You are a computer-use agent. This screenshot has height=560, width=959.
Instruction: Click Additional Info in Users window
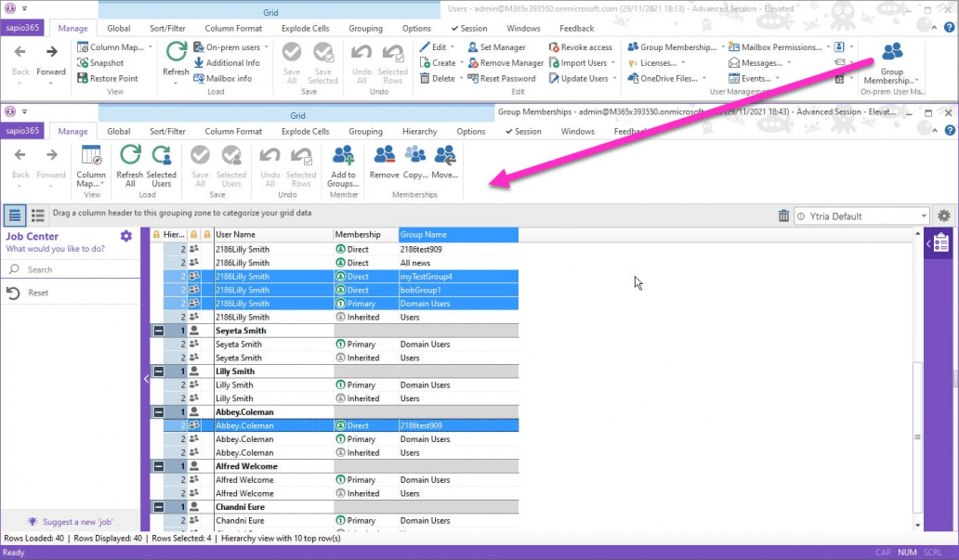227,63
